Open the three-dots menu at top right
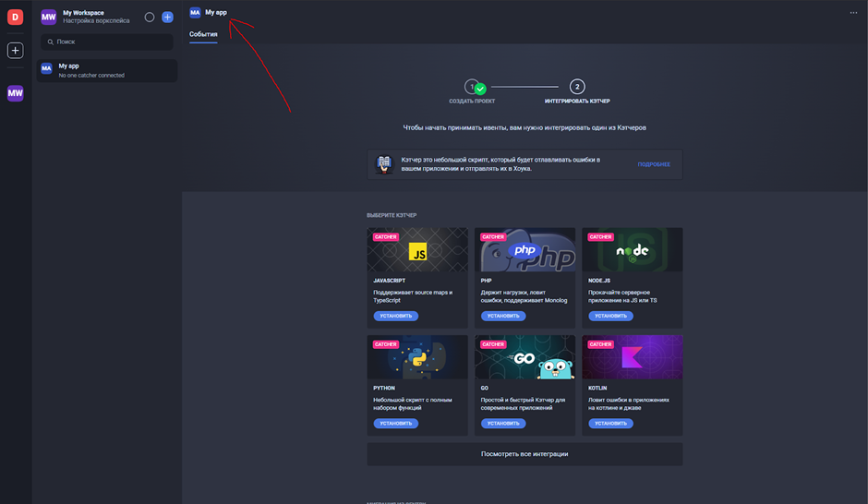This screenshot has width=868, height=504. [x=853, y=13]
